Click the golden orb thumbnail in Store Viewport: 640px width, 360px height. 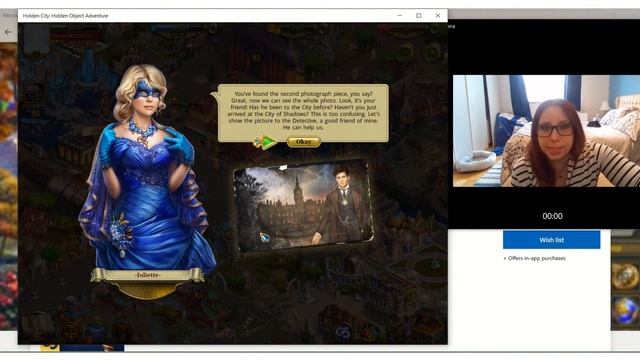coord(625,276)
